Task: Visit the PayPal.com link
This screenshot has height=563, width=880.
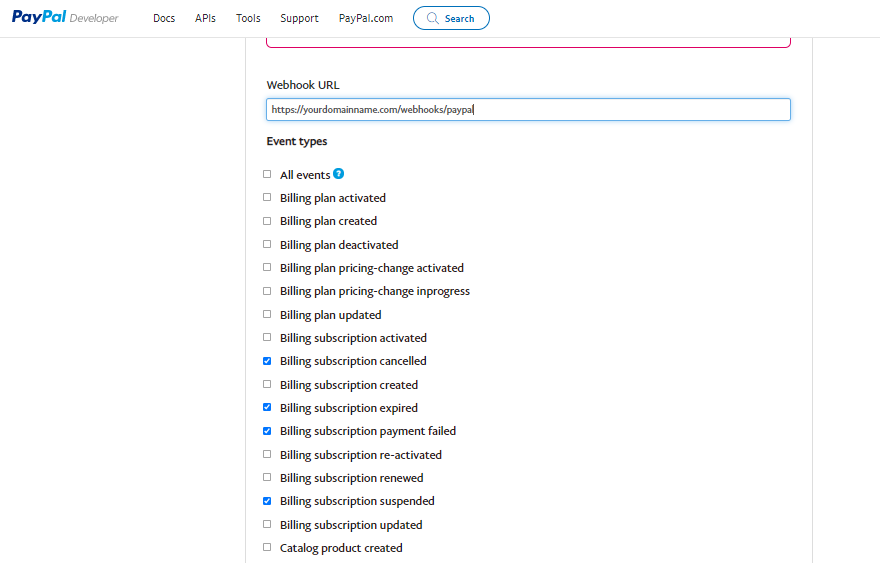Action: tap(365, 18)
